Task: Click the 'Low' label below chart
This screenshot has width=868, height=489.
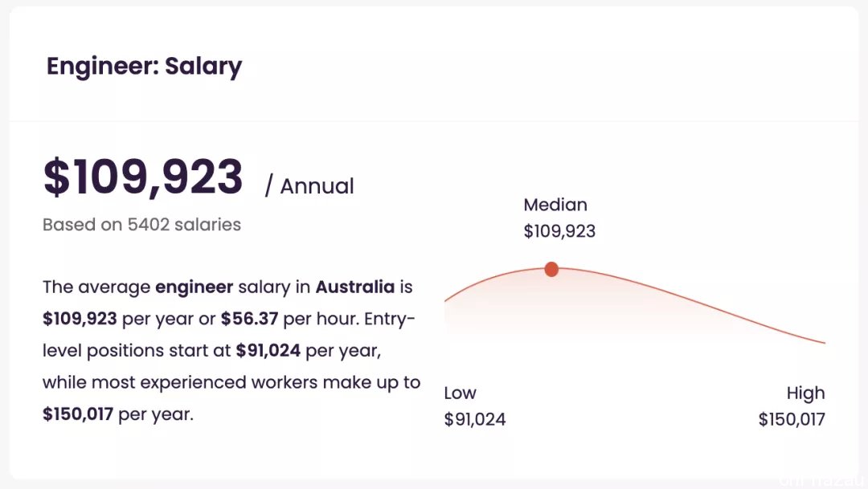Action: point(460,393)
